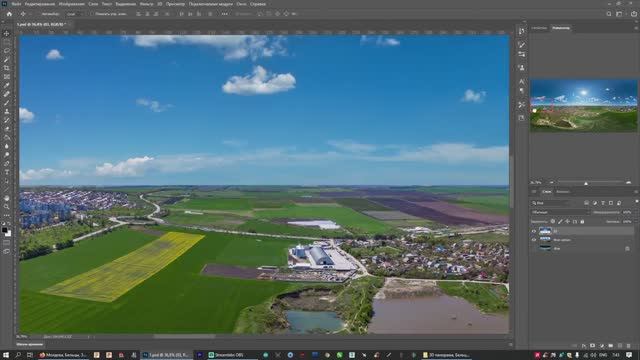Image resolution: width=640 pixels, height=360 pixels.
Task: Toggle Quick Mask mode in toolbox
Action: tap(6, 243)
